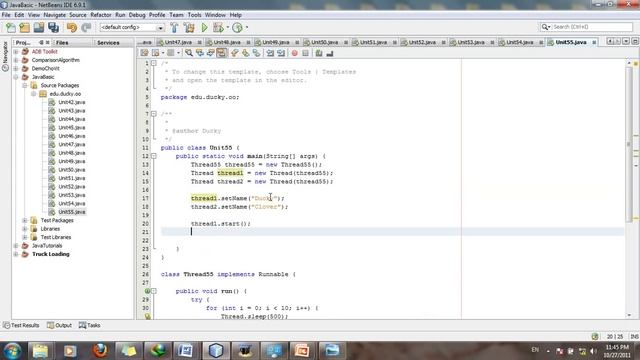
Task: Click the Save All toolbar icon
Action: coord(53,27)
